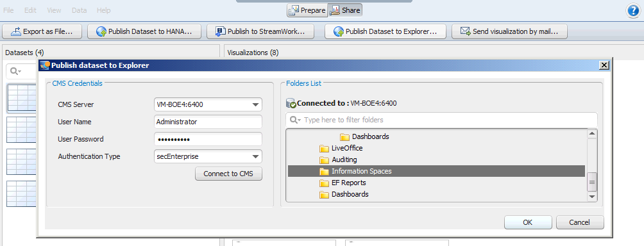Image resolution: width=644 pixels, height=246 pixels.
Task: Click the globe icon on Publish to Explorer
Action: click(x=339, y=31)
